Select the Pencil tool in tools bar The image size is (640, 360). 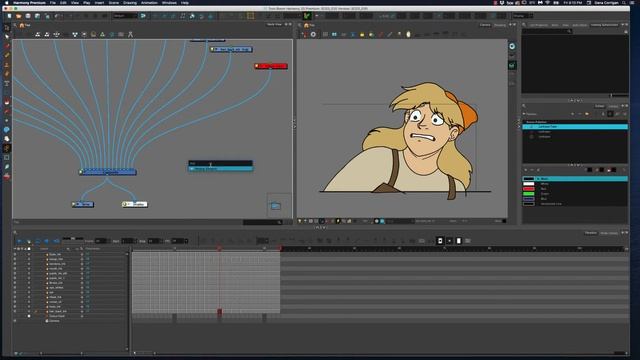pyautogui.click(x=7, y=56)
